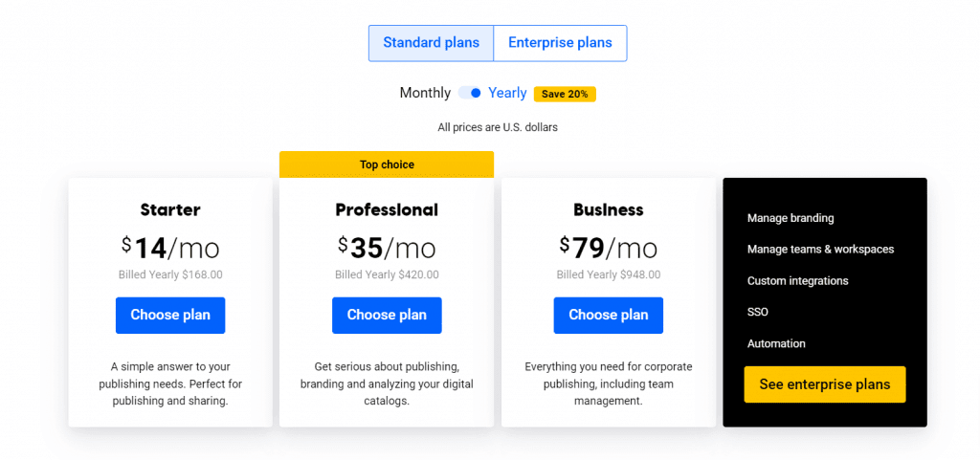
Task: Click the $35/mo Professional price
Action: (387, 249)
